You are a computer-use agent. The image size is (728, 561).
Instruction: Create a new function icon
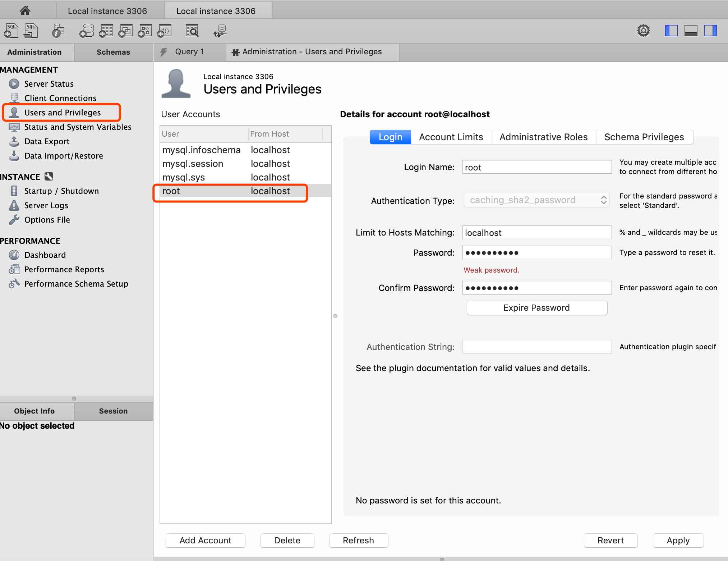(165, 31)
